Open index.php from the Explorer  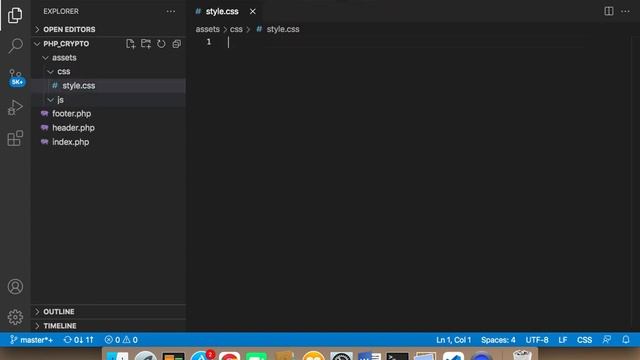(x=109, y=142)
